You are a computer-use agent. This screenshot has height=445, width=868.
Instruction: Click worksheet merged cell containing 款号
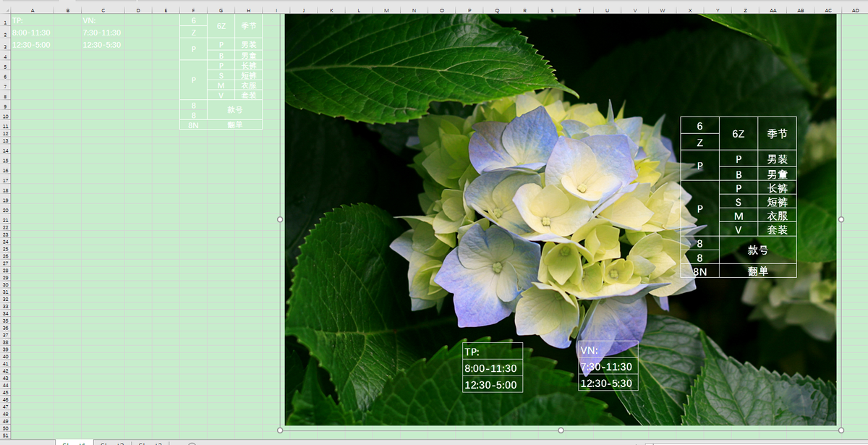(234, 110)
